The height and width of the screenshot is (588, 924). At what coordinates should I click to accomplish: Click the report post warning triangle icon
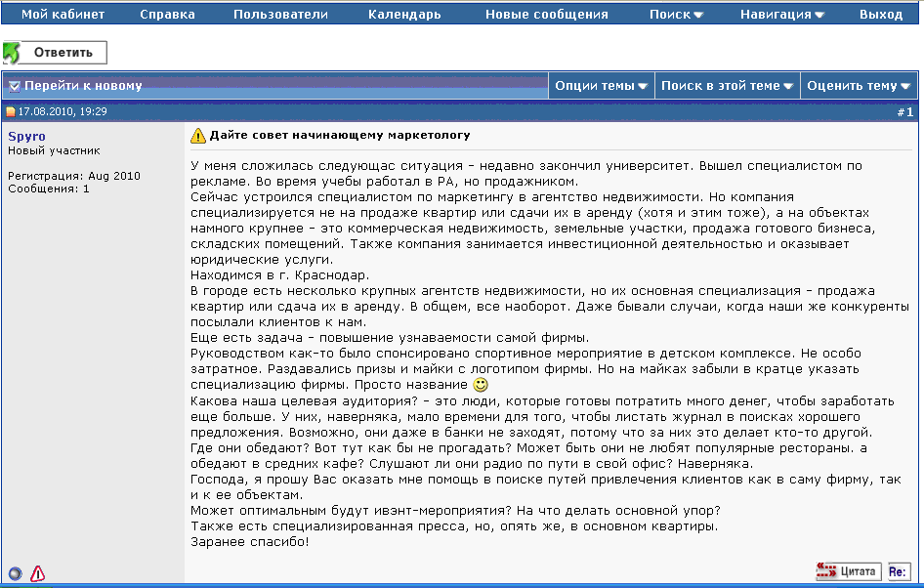tap(37, 573)
